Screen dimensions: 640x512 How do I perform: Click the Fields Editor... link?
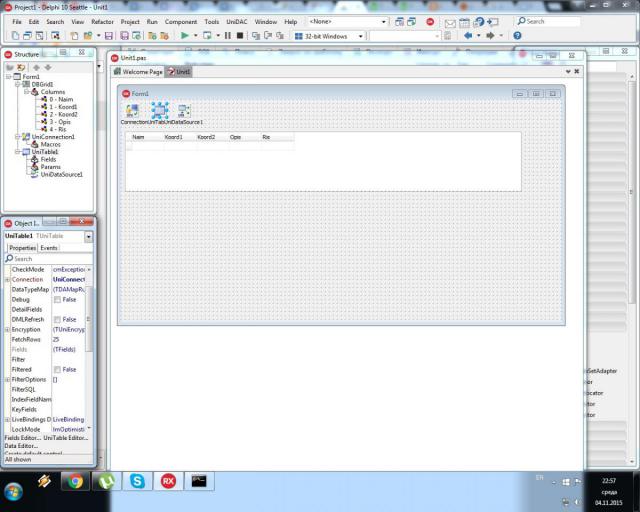coord(22,438)
